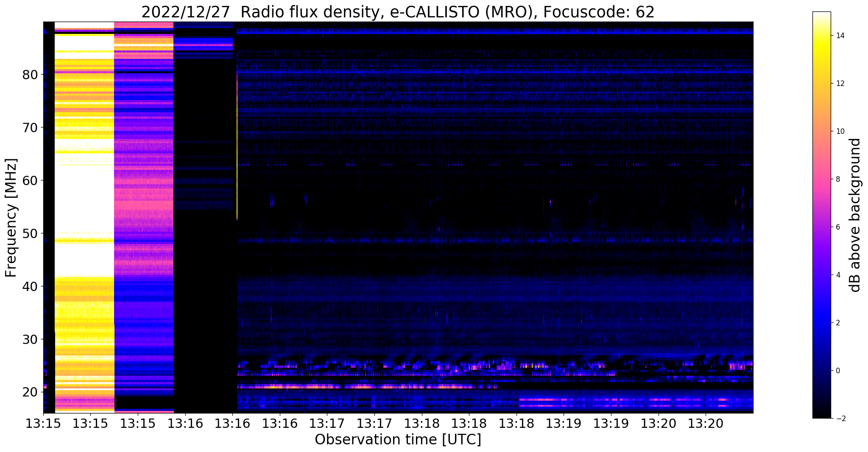Click the 10 tick on the colorbar
This screenshot has height=452, width=868.
pyautogui.click(x=840, y=131)
